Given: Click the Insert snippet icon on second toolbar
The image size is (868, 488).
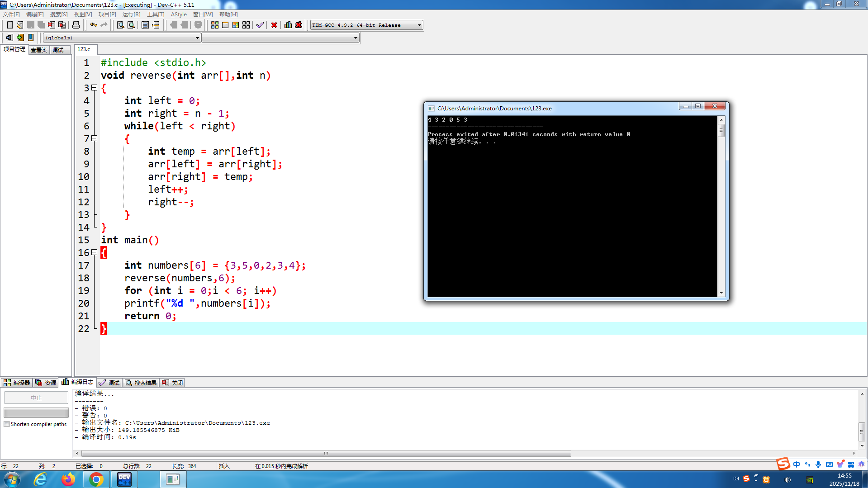Looking at the screenshot, I should (9, 38).
